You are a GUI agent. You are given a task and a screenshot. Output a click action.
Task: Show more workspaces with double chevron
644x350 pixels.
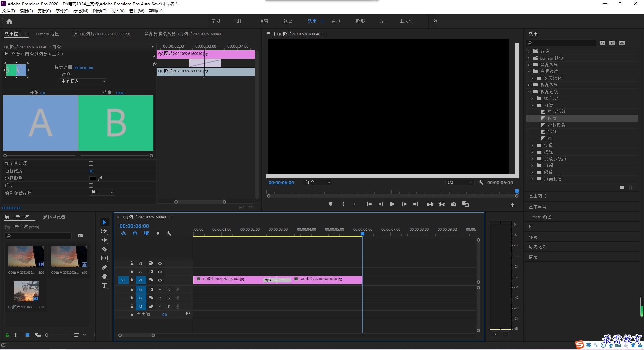coord(435,21)
